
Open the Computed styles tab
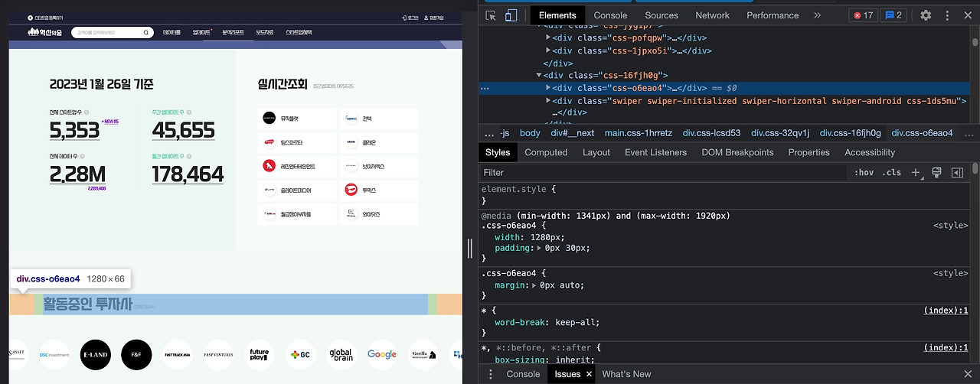click(x=546, y=152)
